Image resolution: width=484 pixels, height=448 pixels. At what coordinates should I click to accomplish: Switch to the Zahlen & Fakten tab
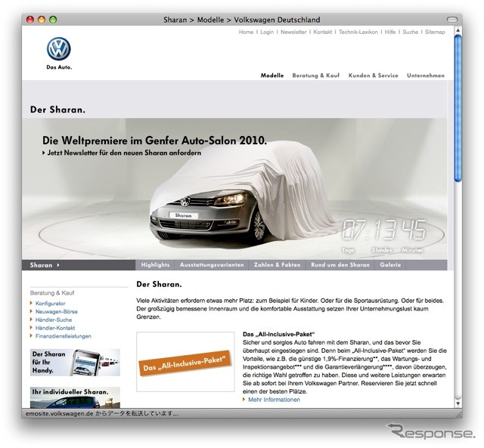pyautogui.click(x=278, y=265)
